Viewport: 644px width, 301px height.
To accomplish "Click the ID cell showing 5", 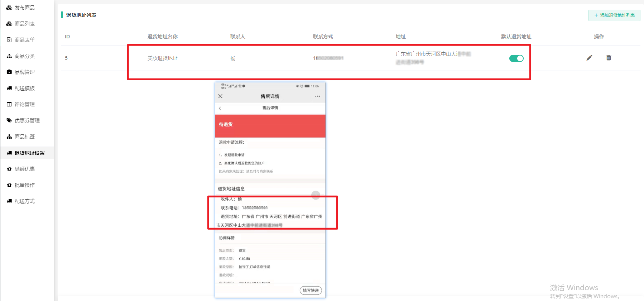I will (x=66, y=58).
